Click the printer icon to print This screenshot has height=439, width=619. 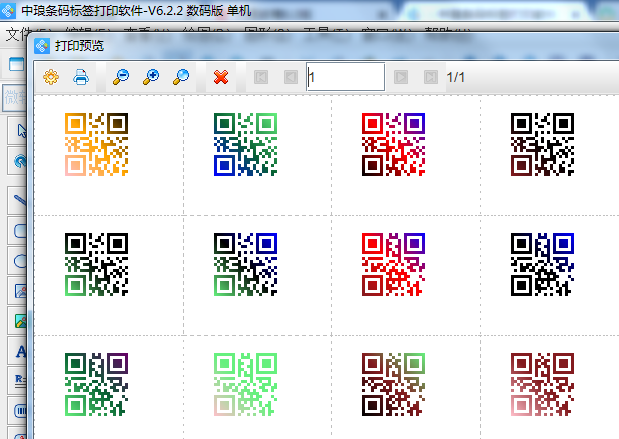[x=81, y=77]
